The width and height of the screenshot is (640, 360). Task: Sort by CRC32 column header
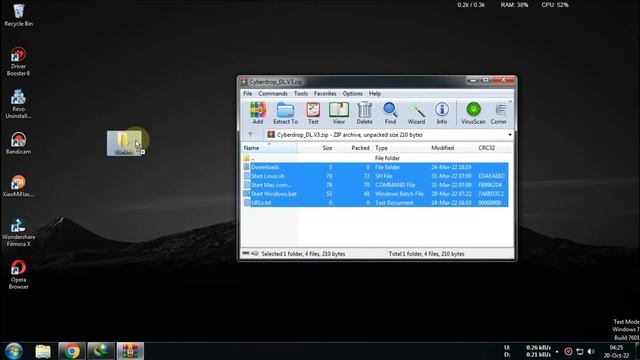click(492, 148)
